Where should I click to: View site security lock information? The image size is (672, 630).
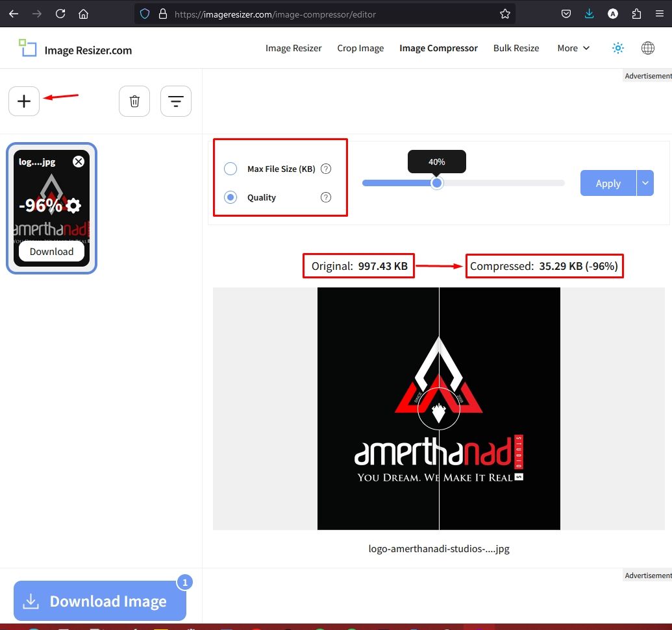(163, 14)
